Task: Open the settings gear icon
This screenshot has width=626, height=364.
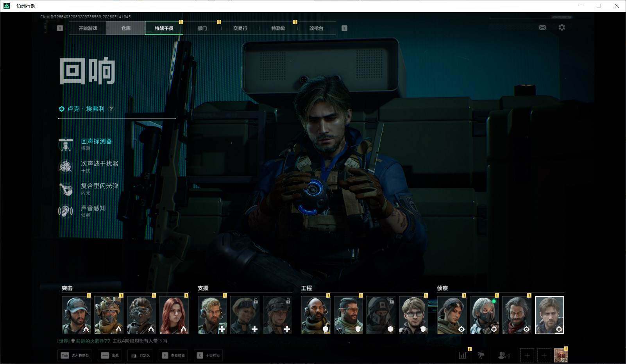Action: (562, 27)
